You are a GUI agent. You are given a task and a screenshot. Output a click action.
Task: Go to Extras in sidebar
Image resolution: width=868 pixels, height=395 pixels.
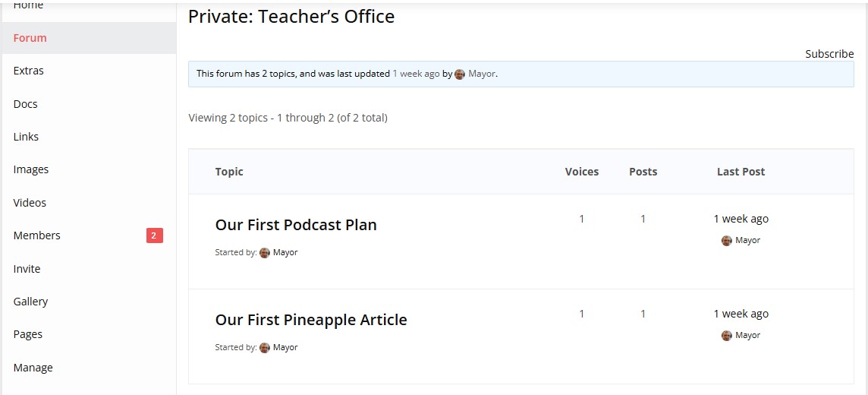pyautogui.click(x=29, y=71)
